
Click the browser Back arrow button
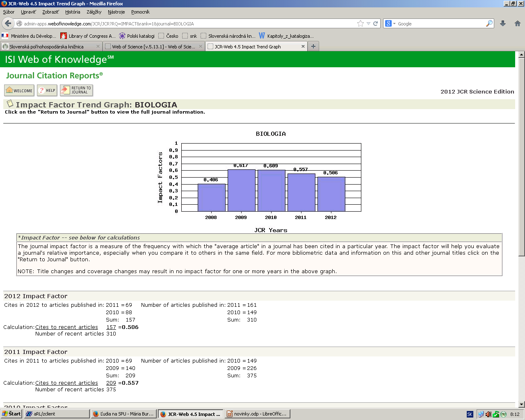pos(8,23)
